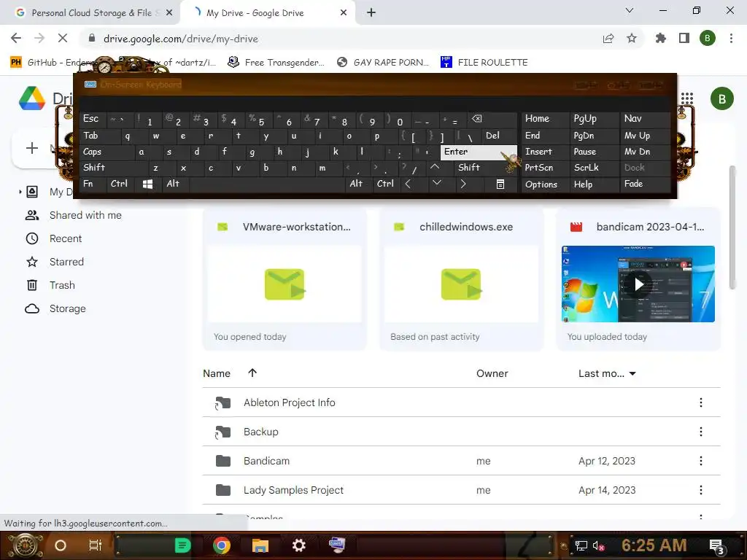
Task: Open the notifications action center icon
Action: [717, 545]
